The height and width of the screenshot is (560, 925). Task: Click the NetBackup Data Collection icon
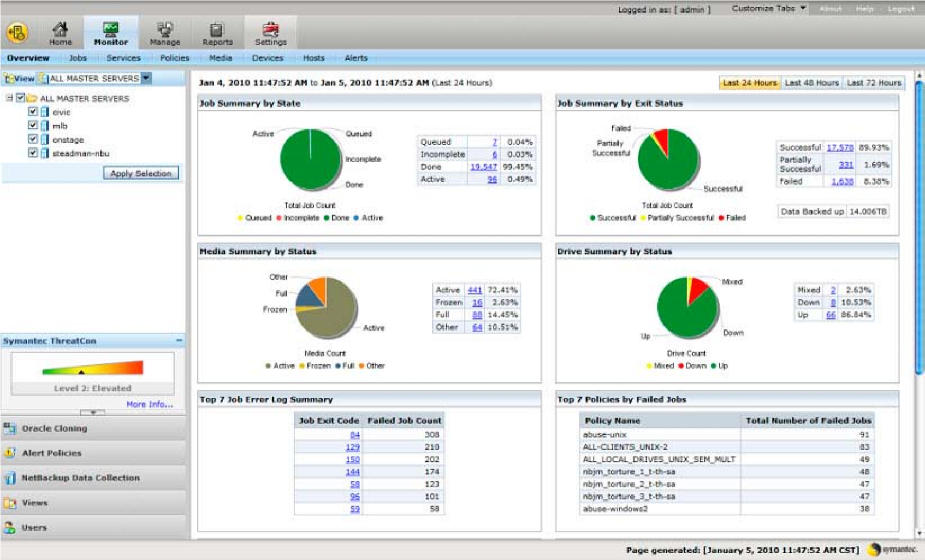pyautogui.click(x=10, y=478)
